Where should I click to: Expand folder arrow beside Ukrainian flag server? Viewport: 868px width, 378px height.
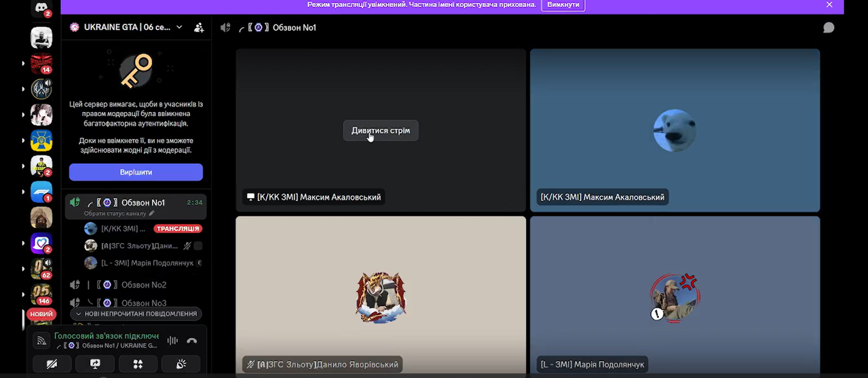pos(23,140)
